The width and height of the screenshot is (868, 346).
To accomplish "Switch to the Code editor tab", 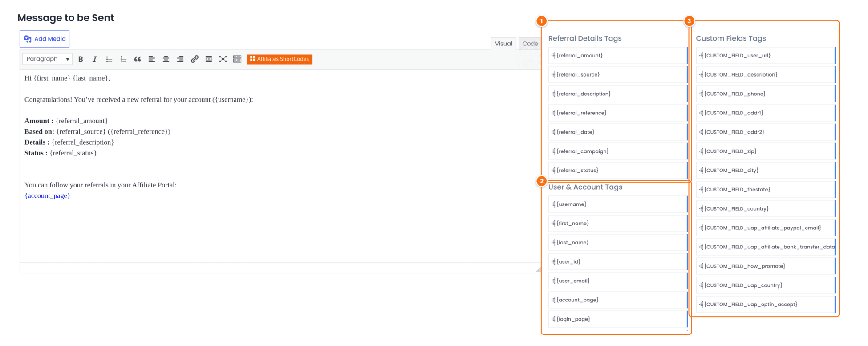I will 530,44.
